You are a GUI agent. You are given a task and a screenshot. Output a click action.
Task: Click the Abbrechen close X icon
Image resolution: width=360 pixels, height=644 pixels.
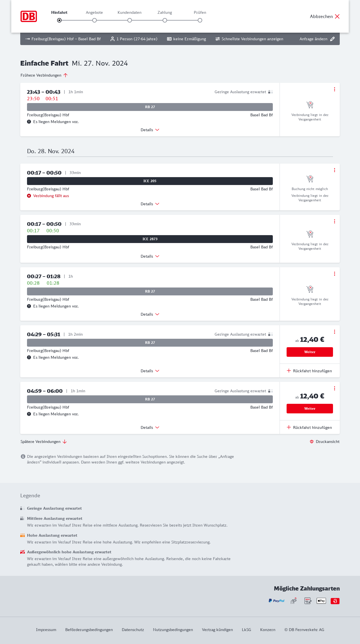point(337,16)
